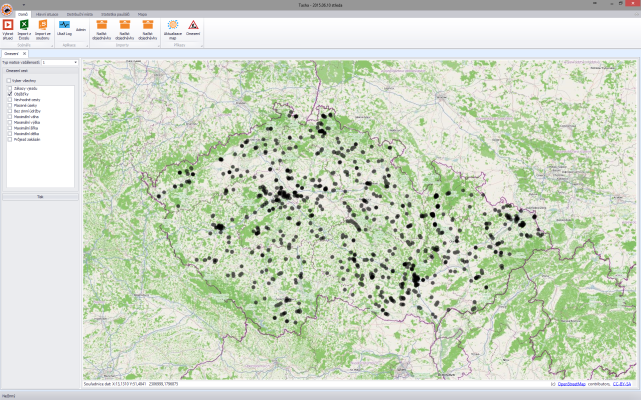
Task: Open the Ukaž Log monitor icon
Action: coord(64,25)
